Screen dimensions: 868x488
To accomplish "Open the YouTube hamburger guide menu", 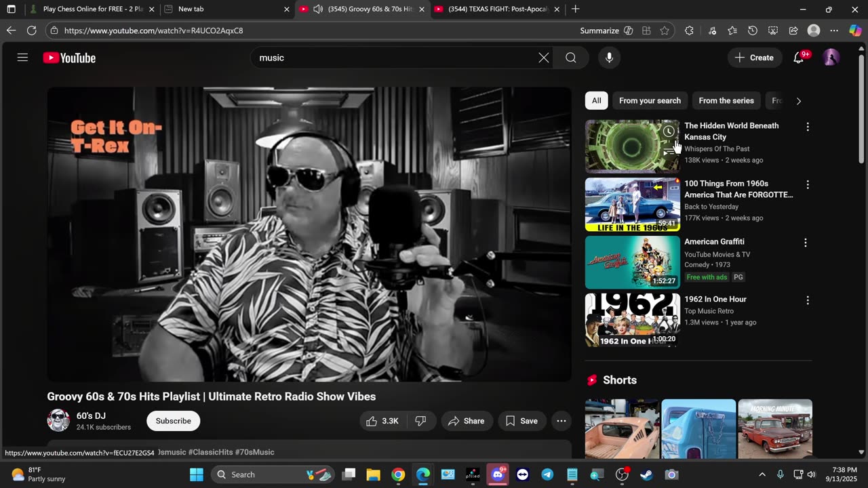I will (22, 58).
